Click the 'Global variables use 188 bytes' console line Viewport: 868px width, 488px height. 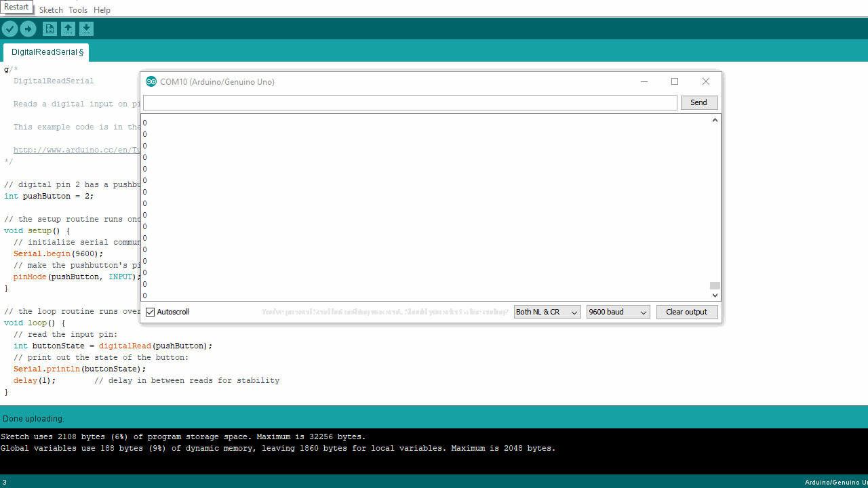(x=278, y=449)
